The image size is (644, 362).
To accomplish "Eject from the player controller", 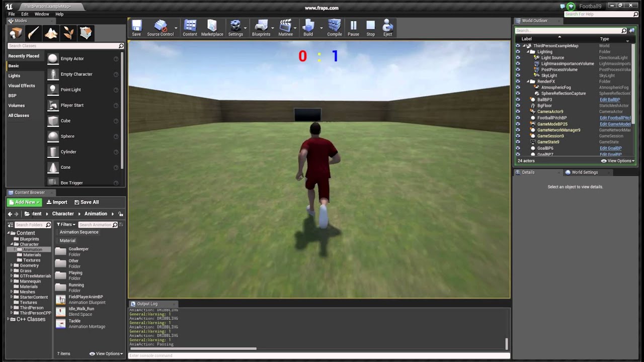I will [387, 28].
